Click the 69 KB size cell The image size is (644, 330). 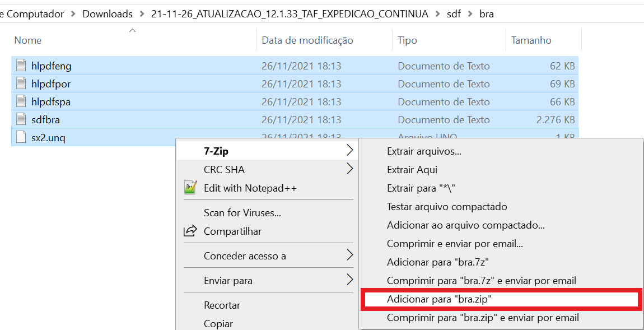tap(562, 84)
